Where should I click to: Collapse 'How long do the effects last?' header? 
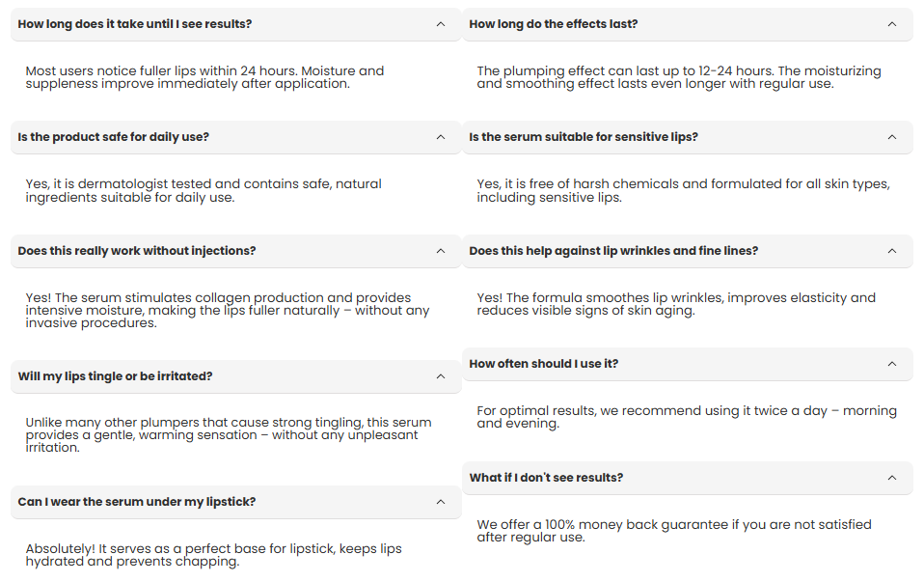tap(554, 24)
